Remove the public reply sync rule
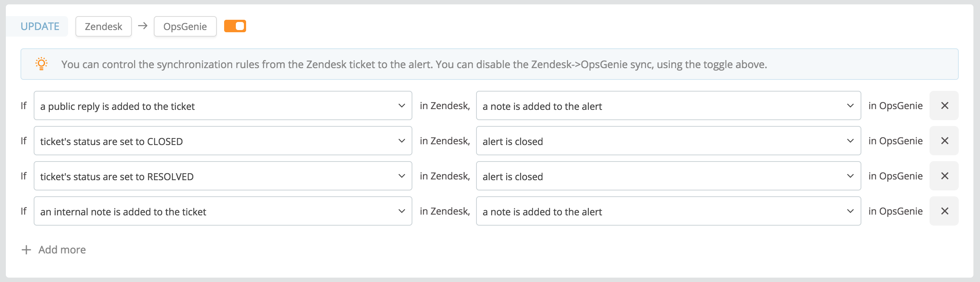The image size is (980, 282). [944, 105]
